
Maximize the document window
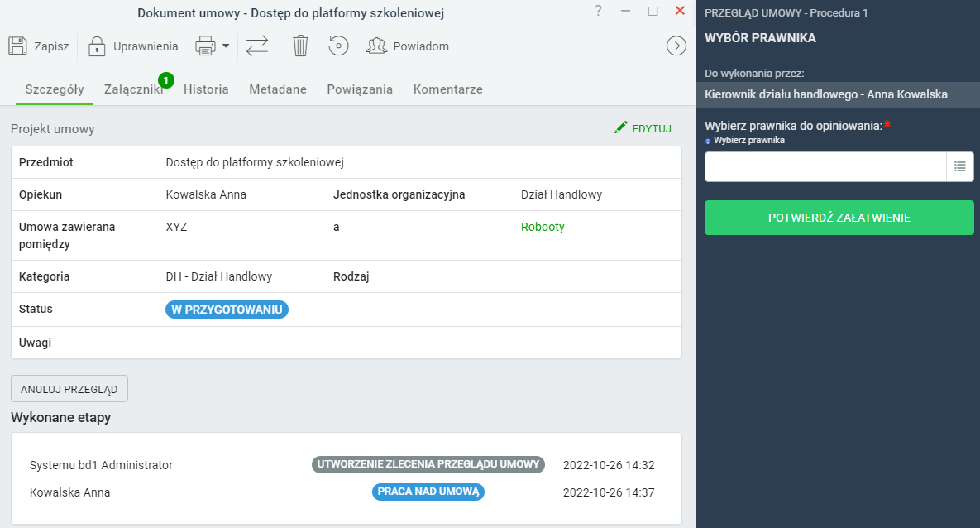click(653, 11)
